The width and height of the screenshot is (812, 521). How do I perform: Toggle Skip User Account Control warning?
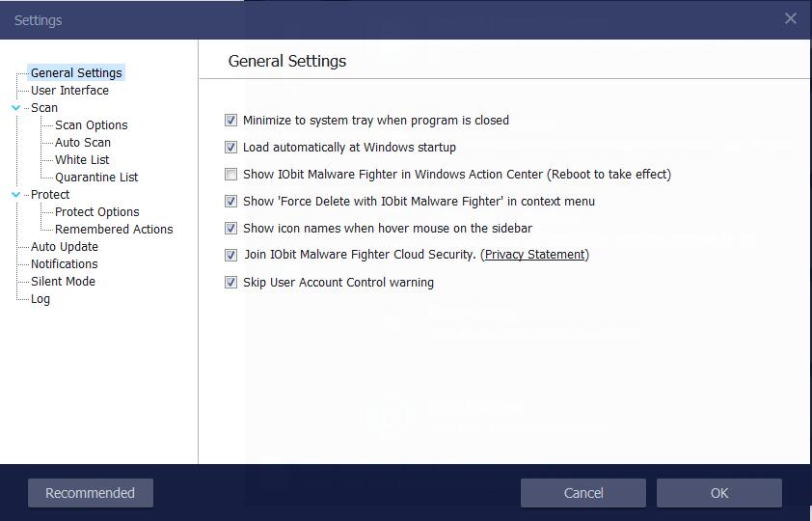click(230, 283)
